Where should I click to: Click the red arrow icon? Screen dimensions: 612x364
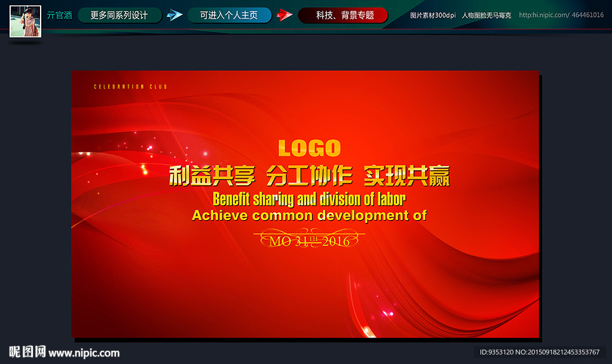pyautogui.click(x=284, y=15)
